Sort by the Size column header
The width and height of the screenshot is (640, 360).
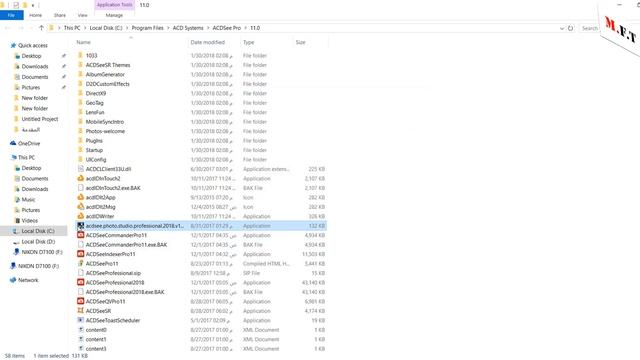pyautogui.click(x=300, y=42)
